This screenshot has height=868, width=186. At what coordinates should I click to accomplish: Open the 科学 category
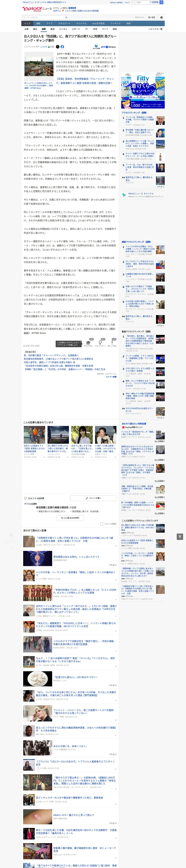point(95,29)
